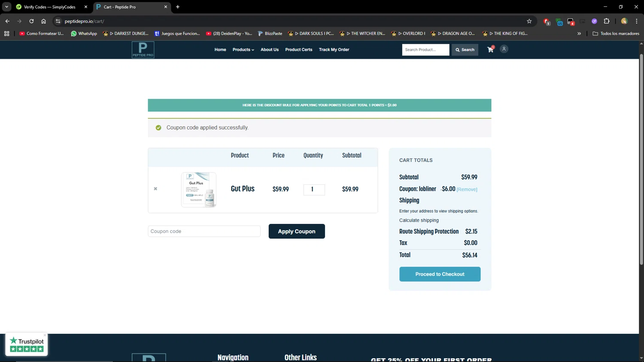
Task: Open the browser home page icon
Action: [43, 21]
